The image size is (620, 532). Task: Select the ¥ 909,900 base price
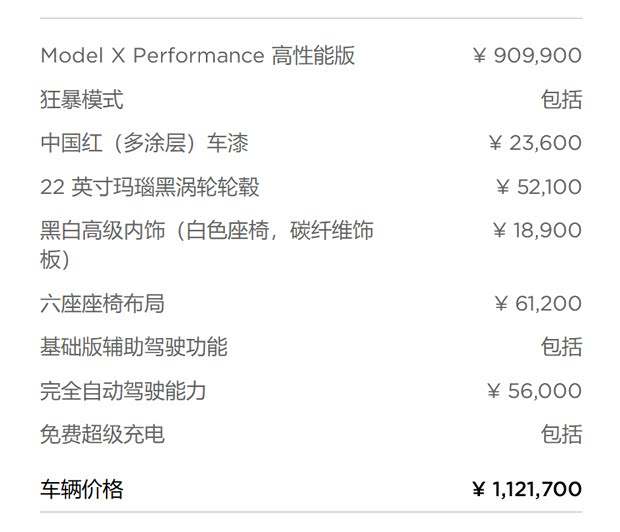[526, 56]
